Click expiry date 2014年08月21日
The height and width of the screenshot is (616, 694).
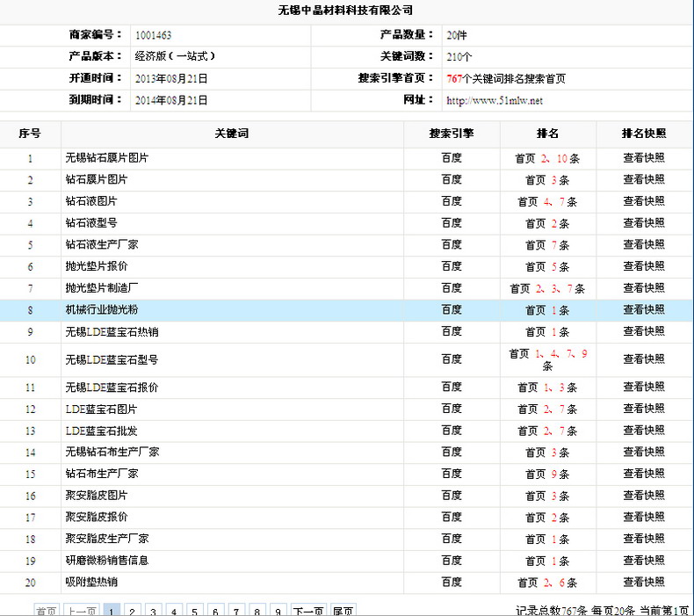click(171, 100)
